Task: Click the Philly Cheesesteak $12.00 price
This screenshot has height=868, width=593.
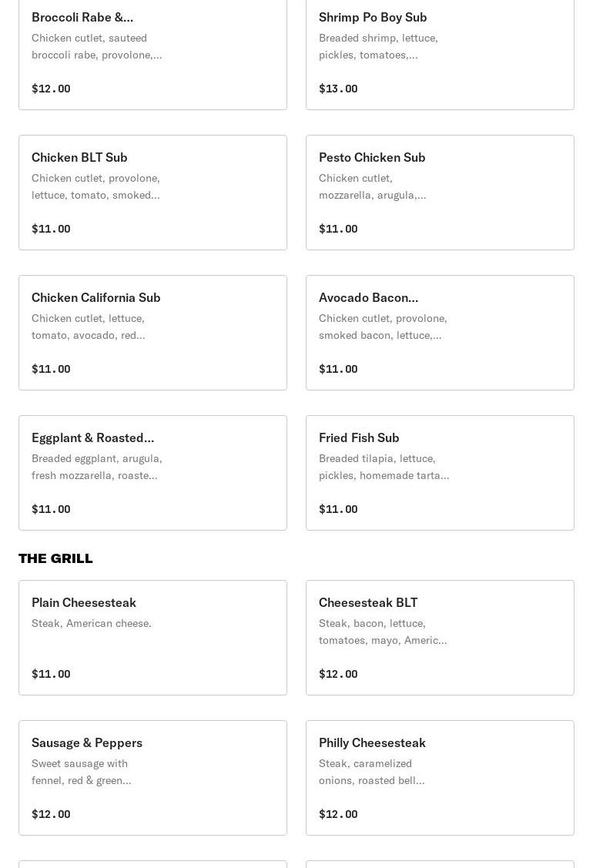Action: 338,814
